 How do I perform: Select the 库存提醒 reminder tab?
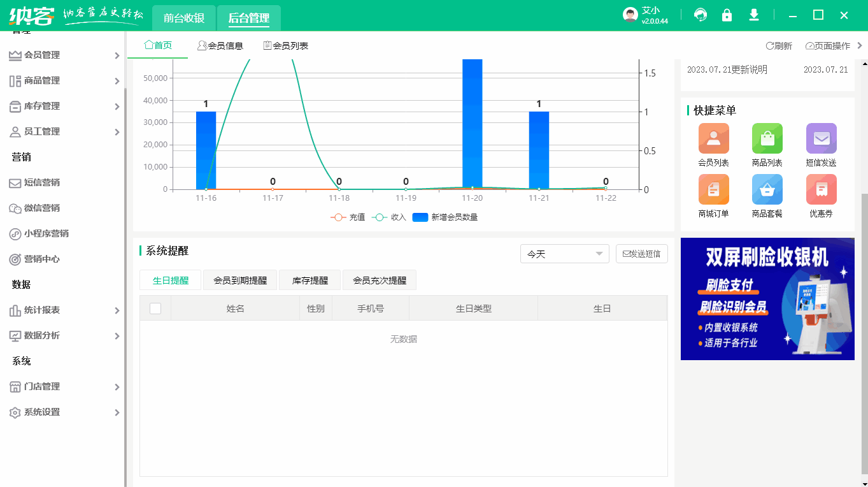click(309, 280)
